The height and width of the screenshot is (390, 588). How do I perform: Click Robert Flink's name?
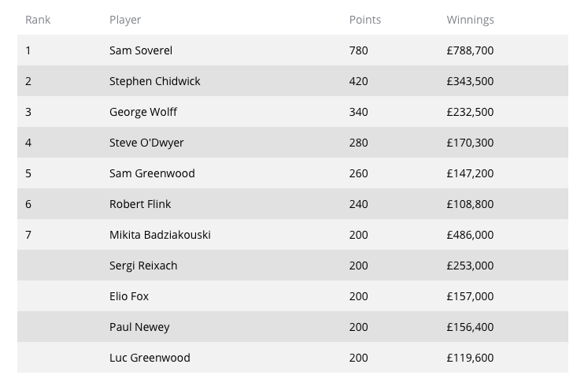[x=140, y=204]
